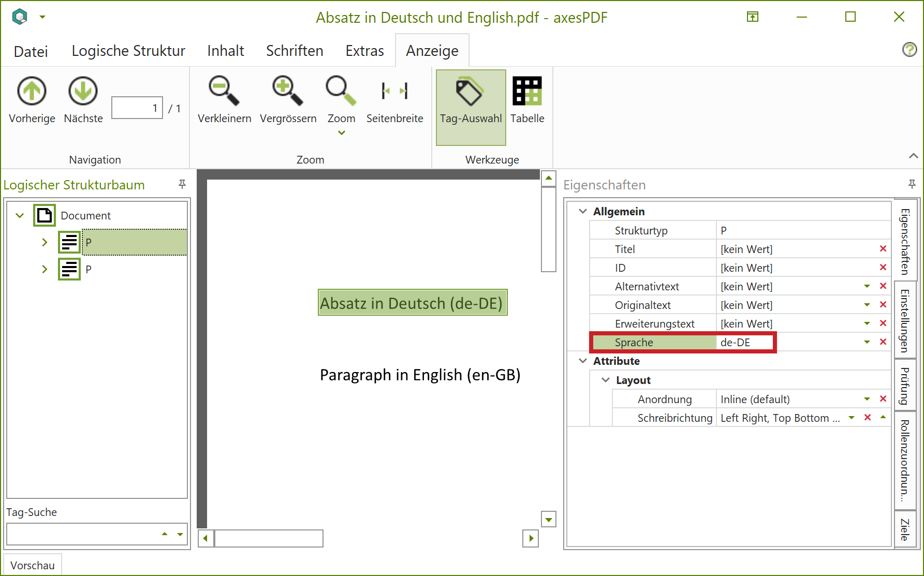Open the Sprache language dropdown
Image resolution: width=924 pixels, height=576 pixels.
coord(867,342)
